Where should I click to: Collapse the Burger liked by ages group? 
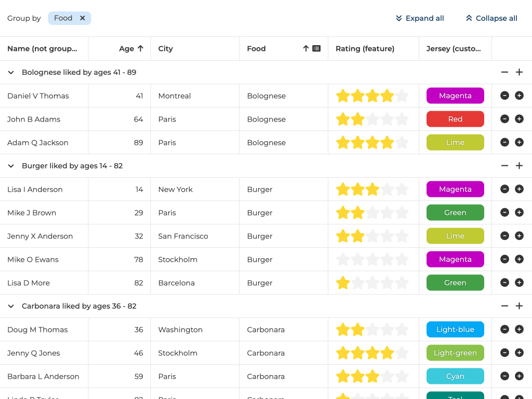[x=11, y=166]
